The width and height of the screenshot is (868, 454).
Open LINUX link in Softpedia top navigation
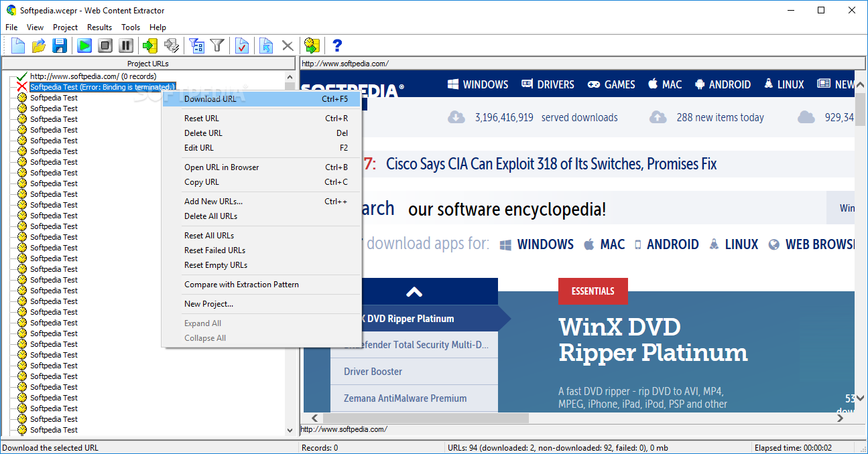783,84
